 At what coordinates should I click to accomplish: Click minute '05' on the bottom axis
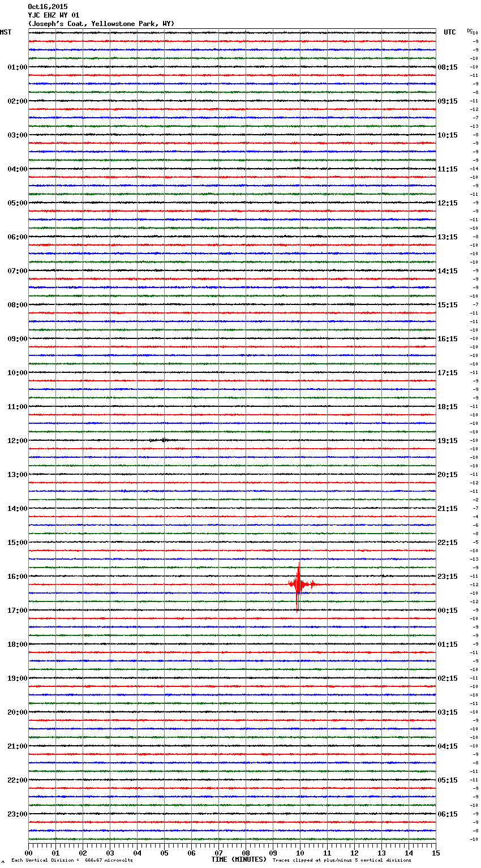164,853
